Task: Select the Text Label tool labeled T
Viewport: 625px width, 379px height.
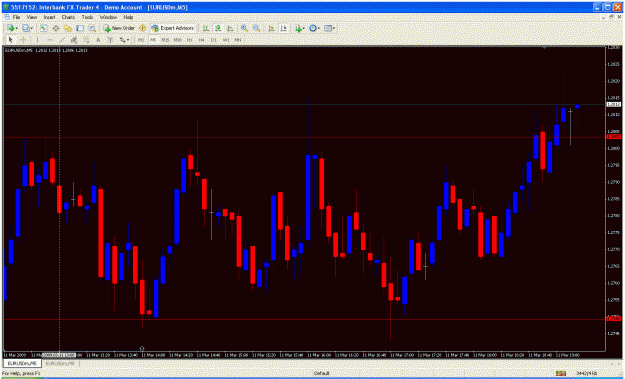Action: coord(110,40)
